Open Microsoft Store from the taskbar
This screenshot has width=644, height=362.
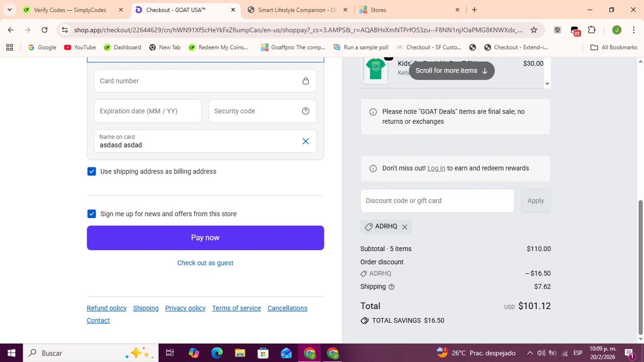click(263, 353)
